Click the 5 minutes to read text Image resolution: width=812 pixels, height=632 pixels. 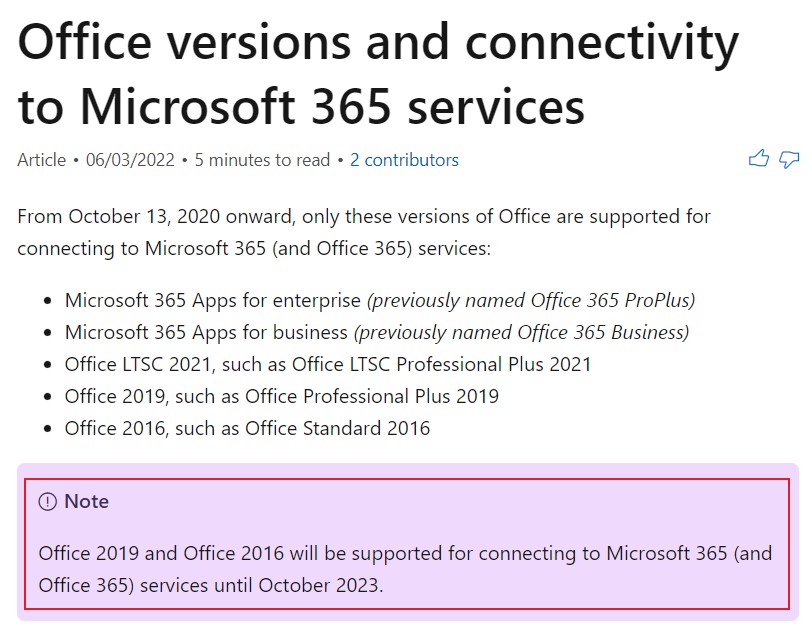pyautogui.click(x=262, y=160)
